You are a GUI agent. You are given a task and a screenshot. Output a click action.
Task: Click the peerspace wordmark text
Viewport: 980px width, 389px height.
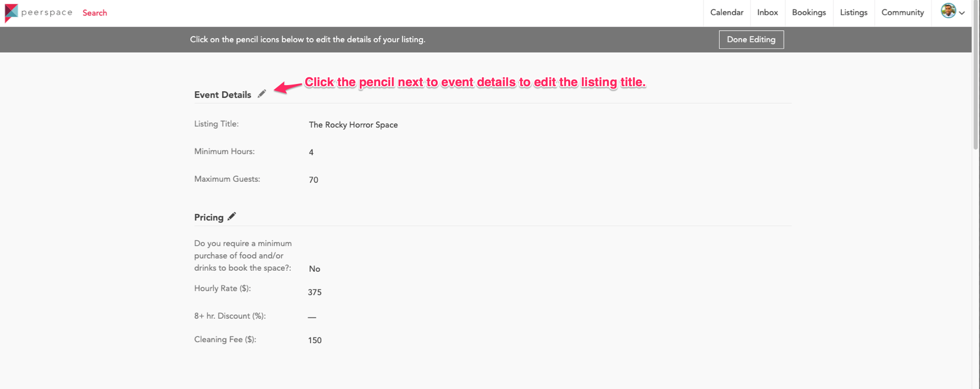click(x=47, y=12)
